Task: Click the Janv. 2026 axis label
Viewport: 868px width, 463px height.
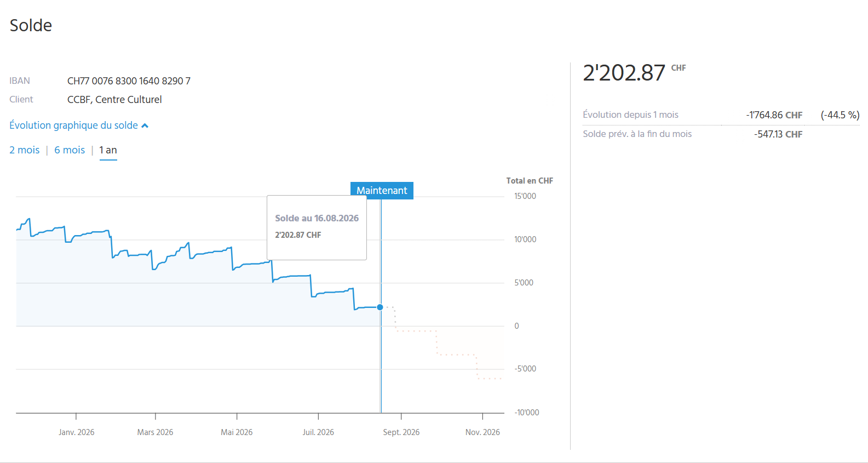Action: [77, 432]
